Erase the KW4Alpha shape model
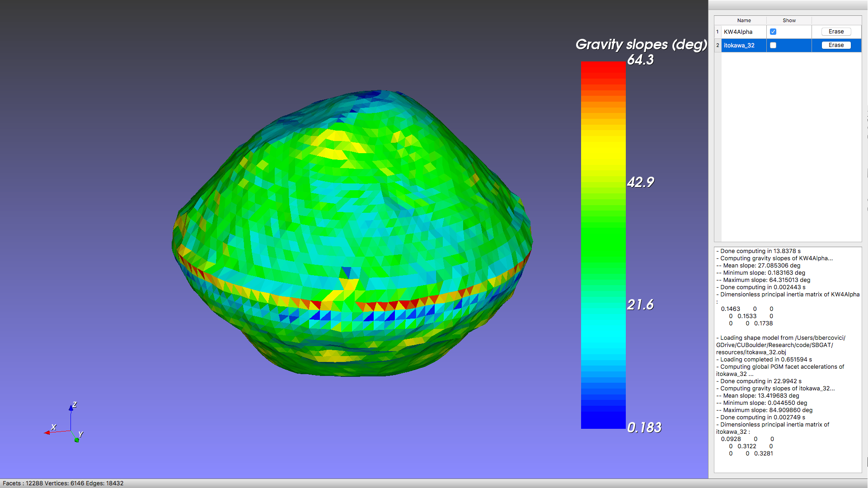The height and width of the screenshot is (488, 868). pyautogui.click(x=835, y=32)
